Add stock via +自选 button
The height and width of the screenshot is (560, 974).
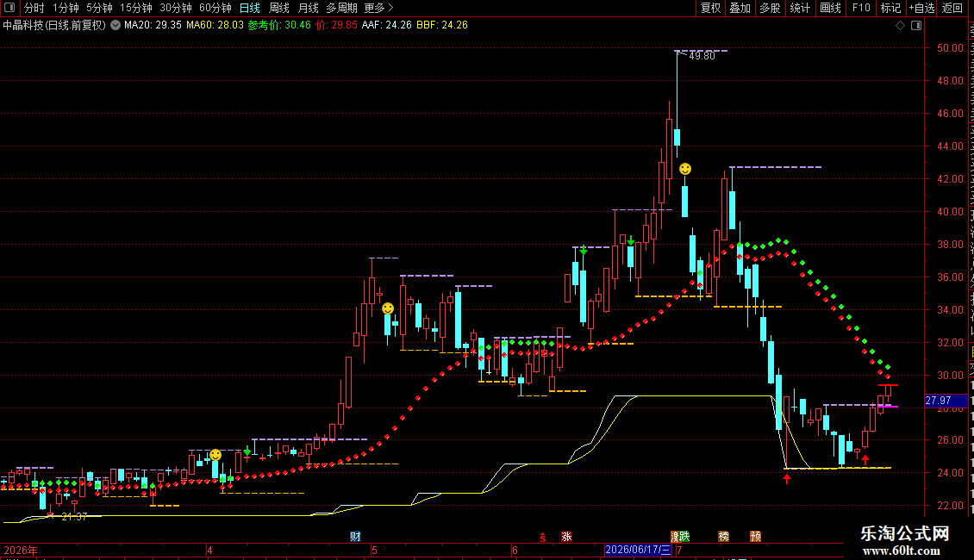pyautogui.click(x=921, y=8)
